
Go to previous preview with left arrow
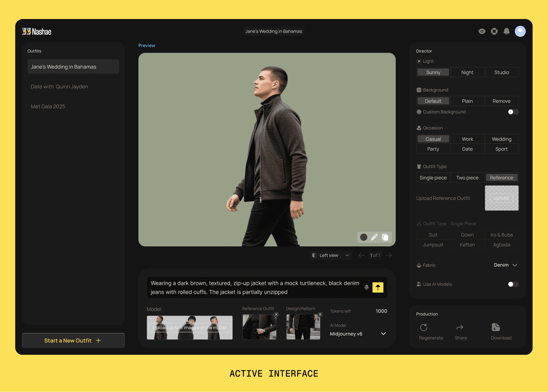click(361, 255)
